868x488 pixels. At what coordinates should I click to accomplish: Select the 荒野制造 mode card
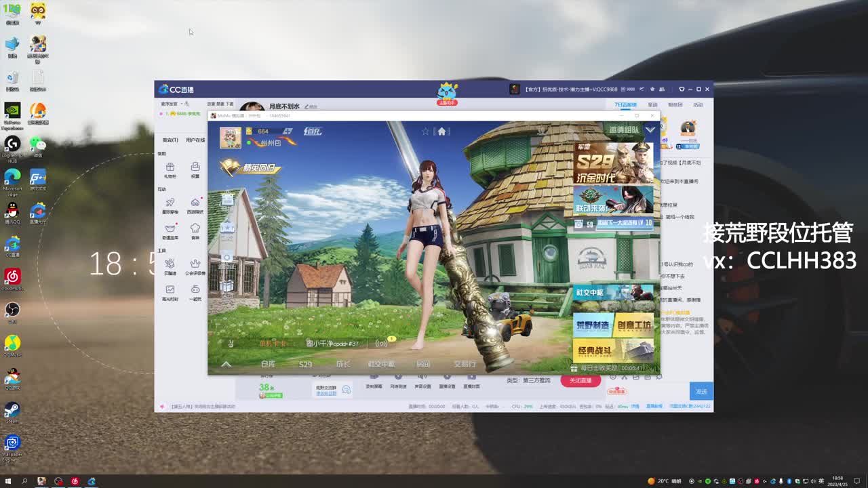click(593, 325)
